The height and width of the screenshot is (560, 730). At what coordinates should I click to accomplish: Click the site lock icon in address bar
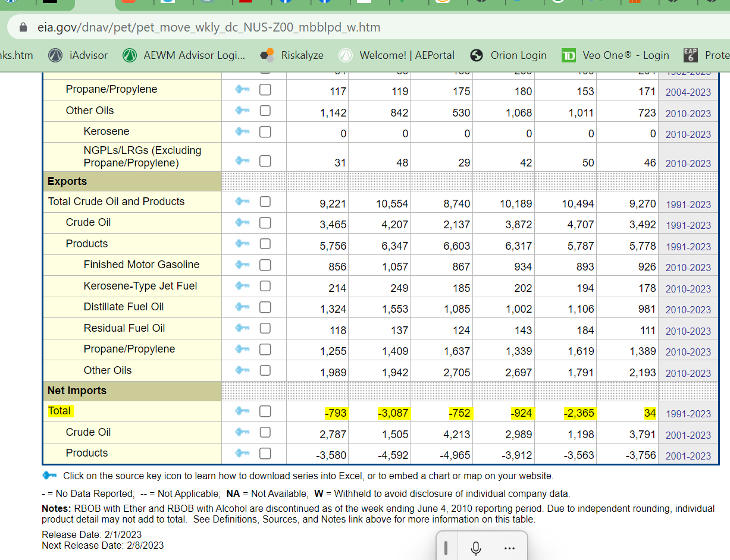(x=24, y=27)
